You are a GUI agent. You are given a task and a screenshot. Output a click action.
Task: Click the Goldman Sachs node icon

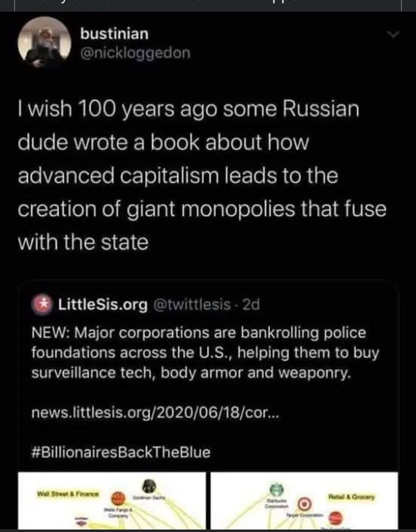[149, 485]
